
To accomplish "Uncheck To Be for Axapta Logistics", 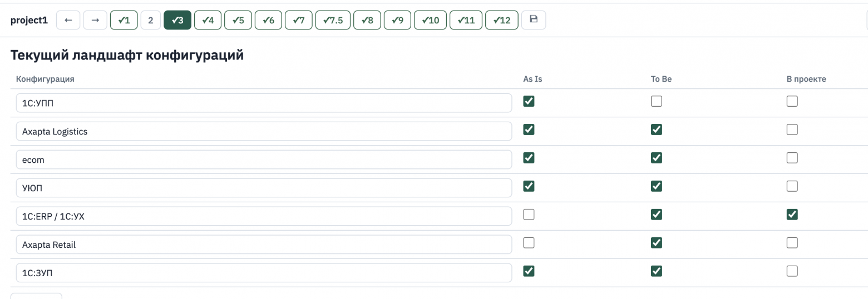I will point(657,129).
